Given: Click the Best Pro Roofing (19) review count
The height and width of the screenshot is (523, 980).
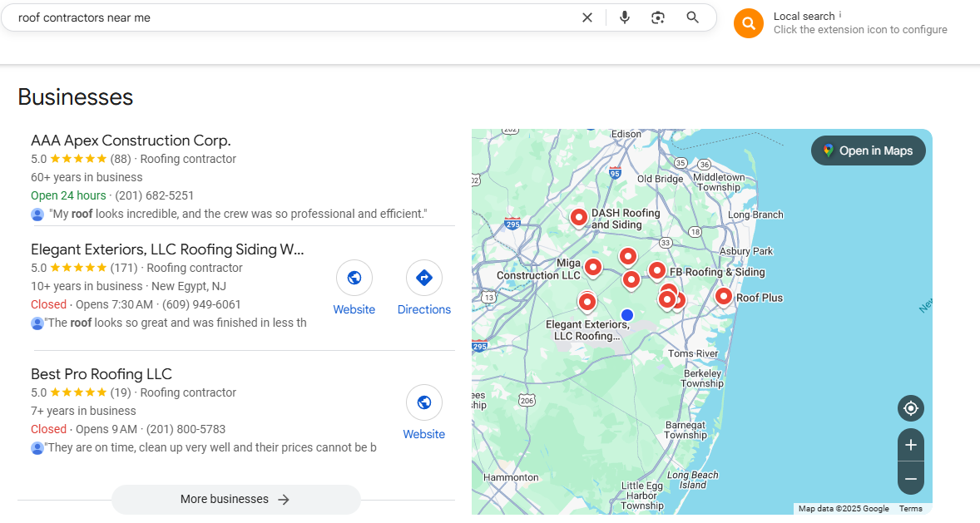Looking at the screenshot, I should (x=121, y=392).
